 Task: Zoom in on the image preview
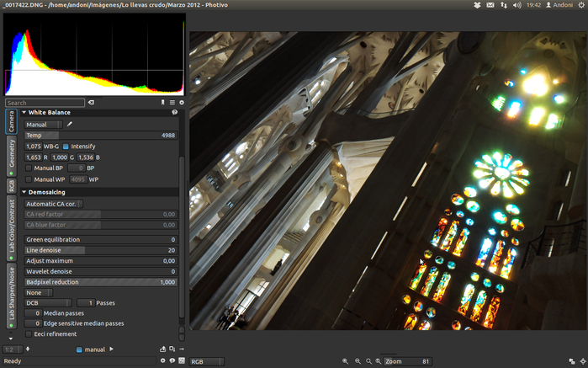(345, 361)
